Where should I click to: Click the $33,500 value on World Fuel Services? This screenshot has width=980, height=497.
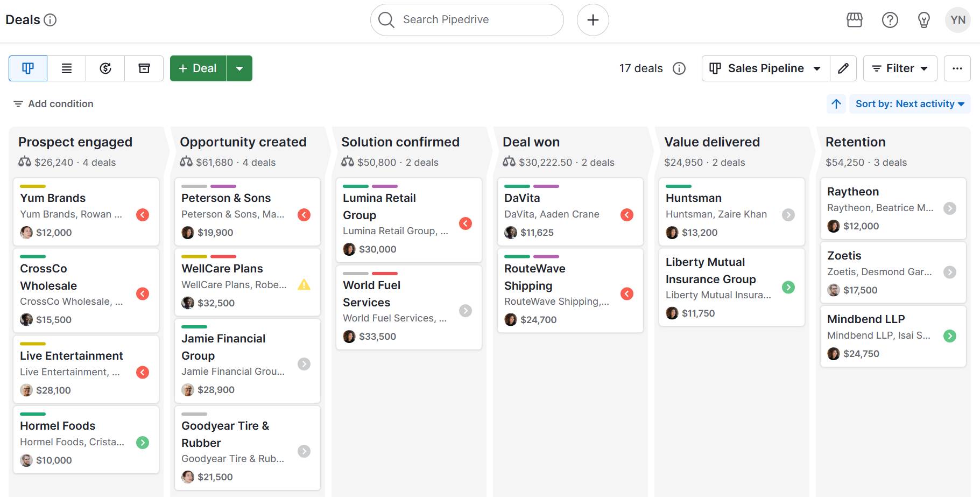[377, 337]
